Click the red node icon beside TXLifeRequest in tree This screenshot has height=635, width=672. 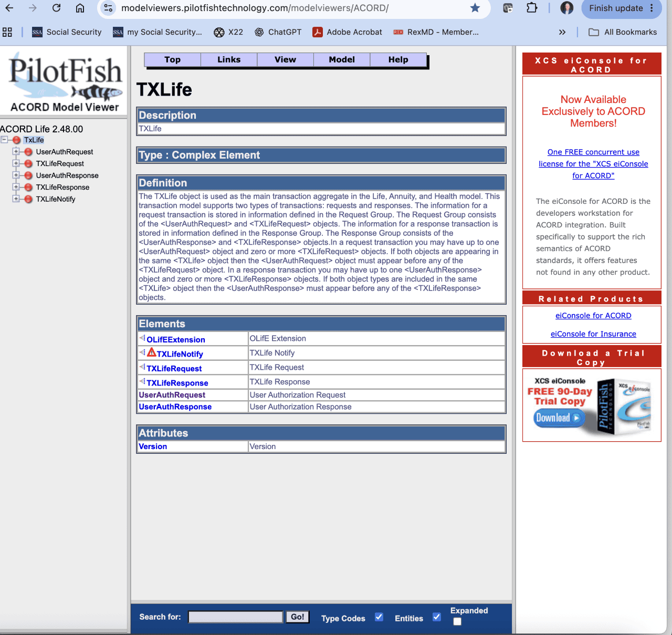pos(28,164)
